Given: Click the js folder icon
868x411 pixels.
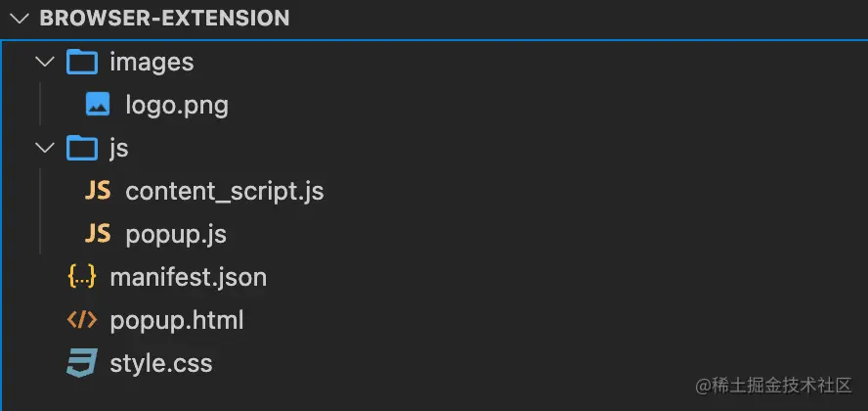Looking at the screenshot, I should point(82,148).
